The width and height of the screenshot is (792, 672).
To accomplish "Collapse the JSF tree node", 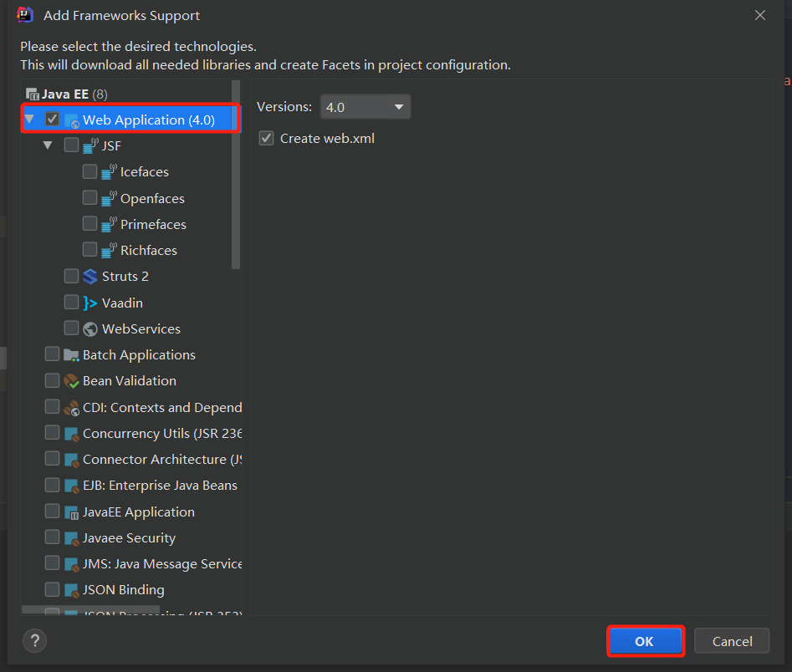I will tap(49, 145).
